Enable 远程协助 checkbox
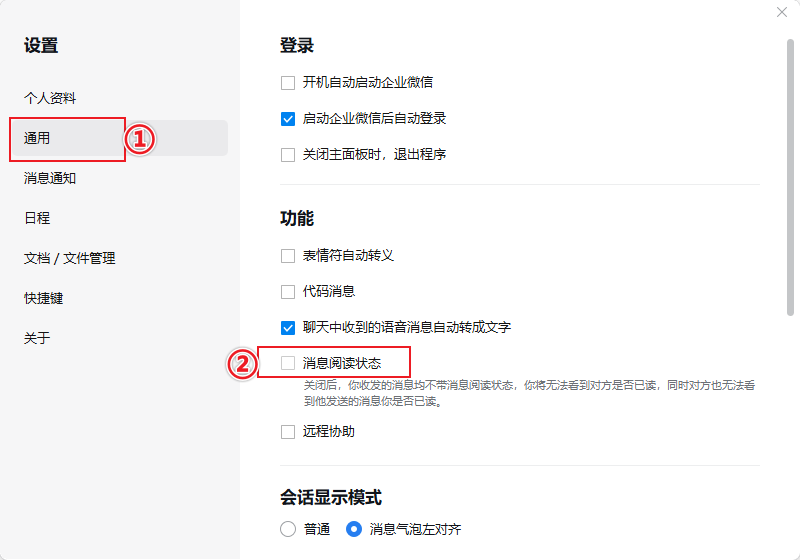Screen dimensions: 800x560 coord(288,432)
